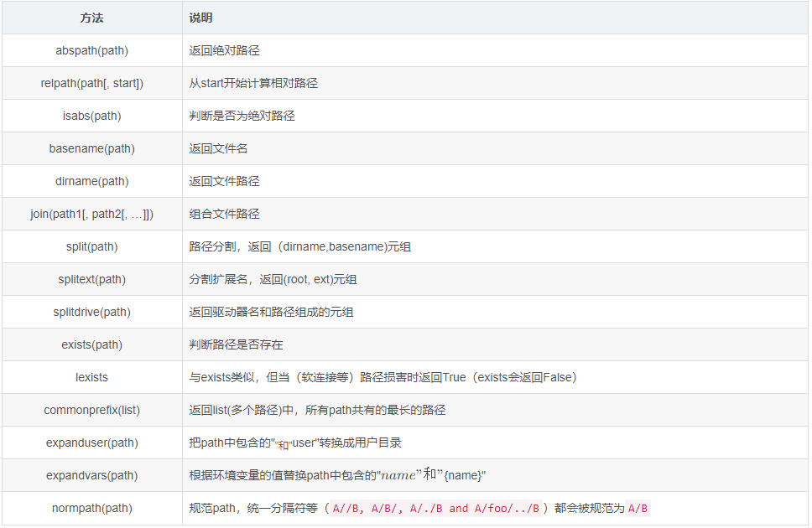
Task: Select the lexists method cell
Action: tap(91, 377)
